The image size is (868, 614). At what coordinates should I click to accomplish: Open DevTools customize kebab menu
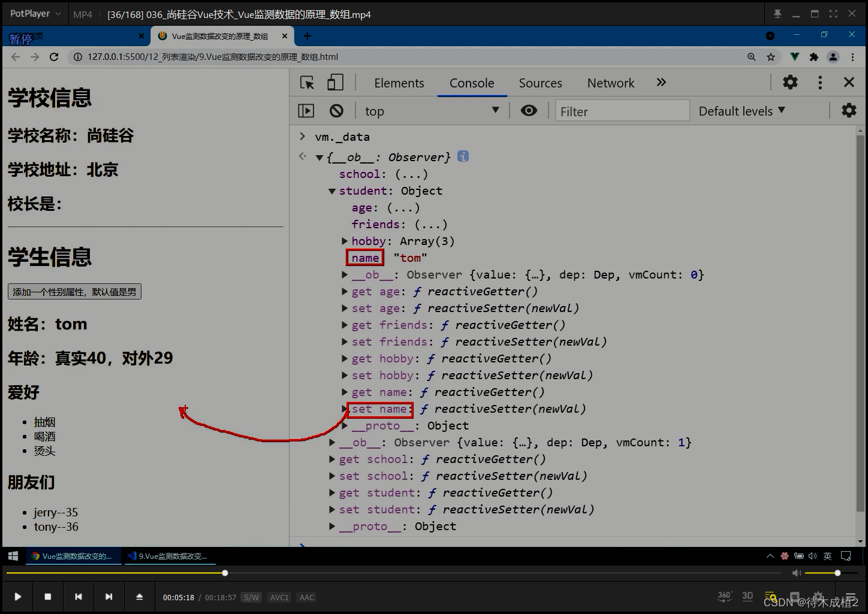tap(820, 82)
